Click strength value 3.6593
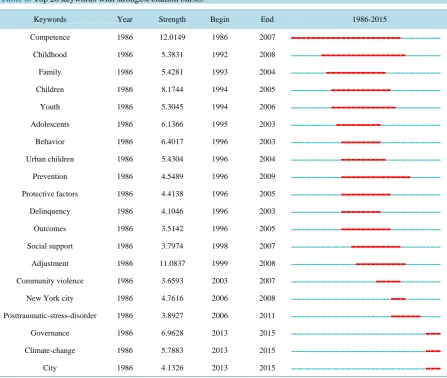The image size is (447, 378). tap(172, 281)
